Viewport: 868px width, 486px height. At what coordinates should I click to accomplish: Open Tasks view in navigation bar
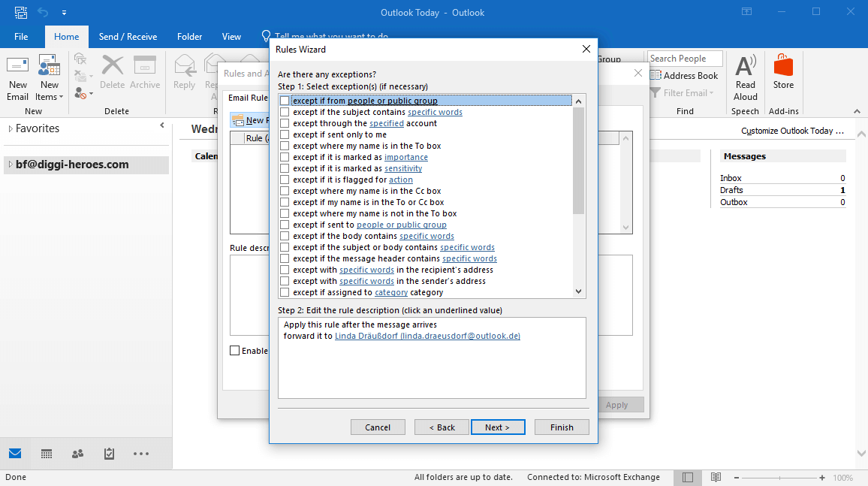[x=109, y=454]
